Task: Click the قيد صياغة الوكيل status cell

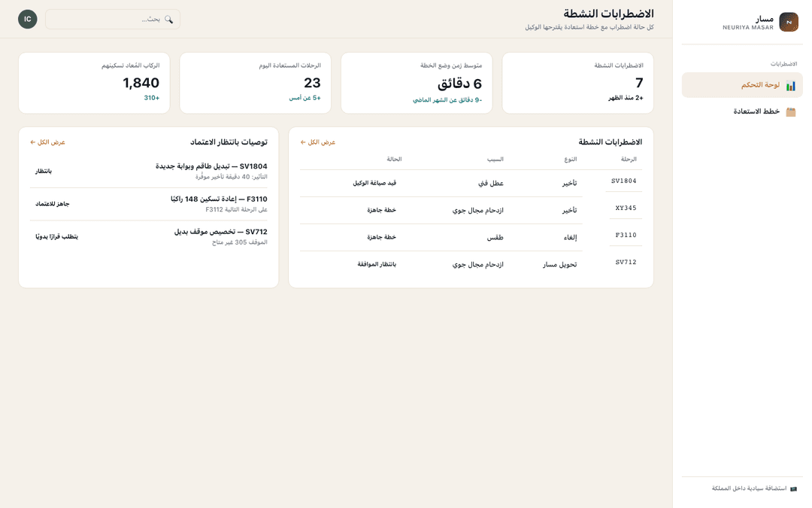Action: (374, 183)
